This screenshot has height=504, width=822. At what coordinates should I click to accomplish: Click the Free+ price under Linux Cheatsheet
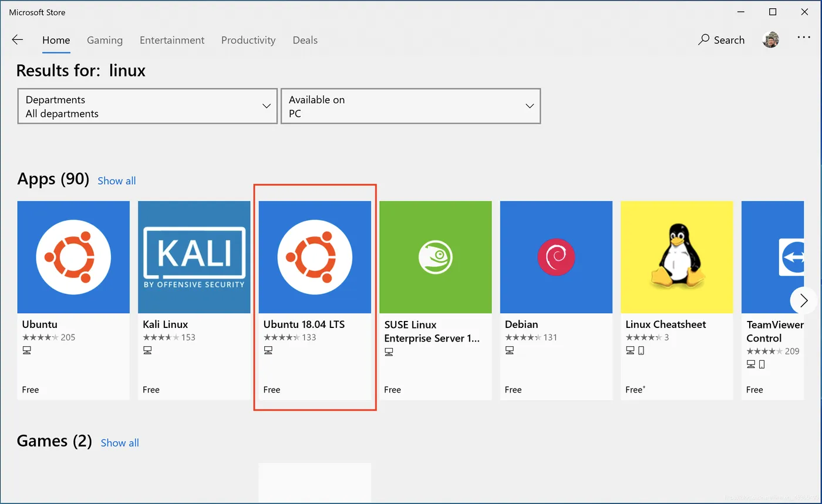tap(635, 390)
